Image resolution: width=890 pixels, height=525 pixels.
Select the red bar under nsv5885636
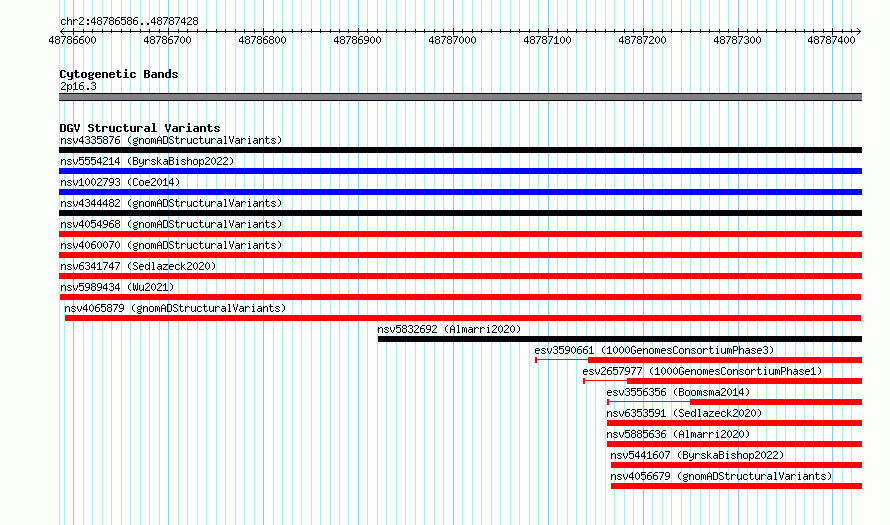coord(734,444)
